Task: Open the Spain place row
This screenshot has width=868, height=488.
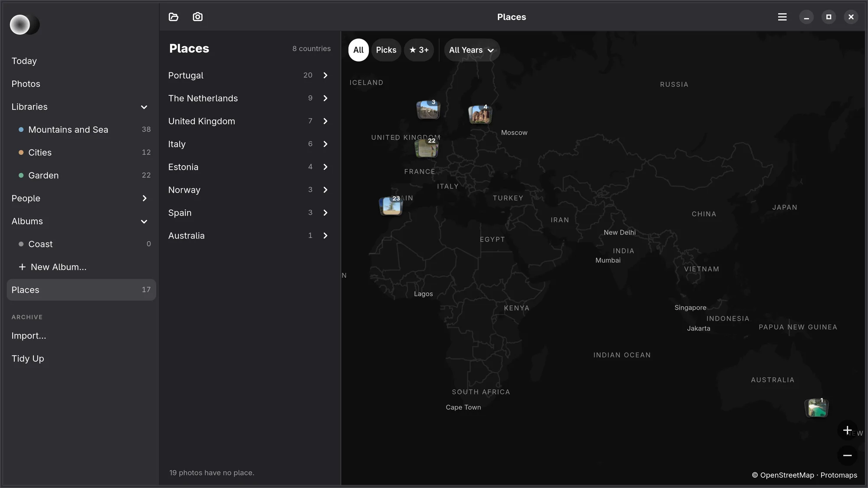Action: click(x=250, y=213)
